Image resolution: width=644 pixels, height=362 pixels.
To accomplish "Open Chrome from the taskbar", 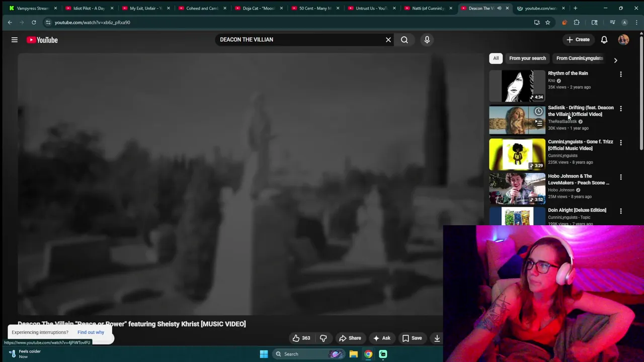I will [x=368, y=354].
